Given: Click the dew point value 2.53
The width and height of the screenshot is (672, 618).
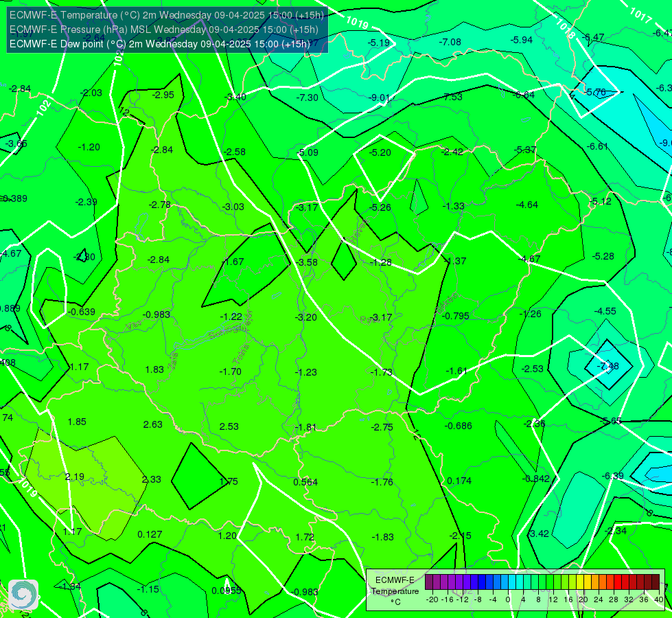Looking at the screenshot, I should click(229, 426).
